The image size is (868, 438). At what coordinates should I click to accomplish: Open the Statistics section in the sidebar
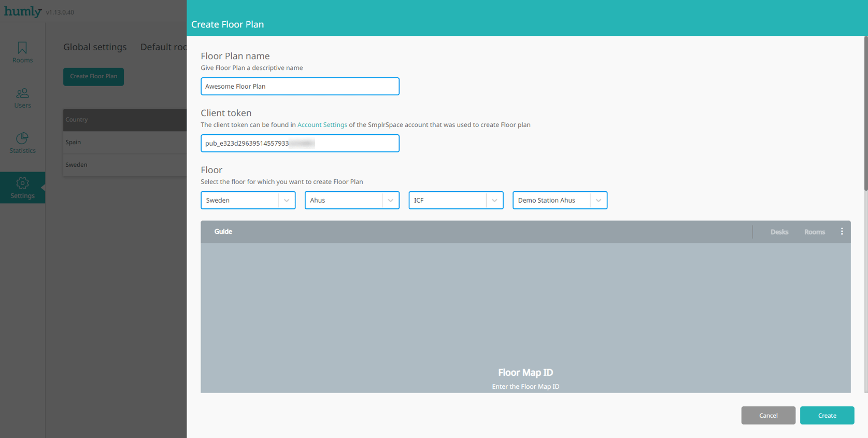point(22,143)
